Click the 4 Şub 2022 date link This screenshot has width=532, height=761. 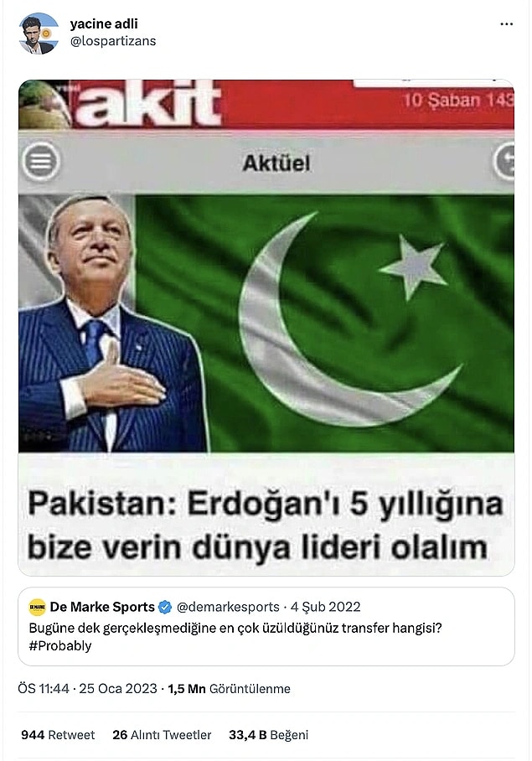click(x=325, y=607)
